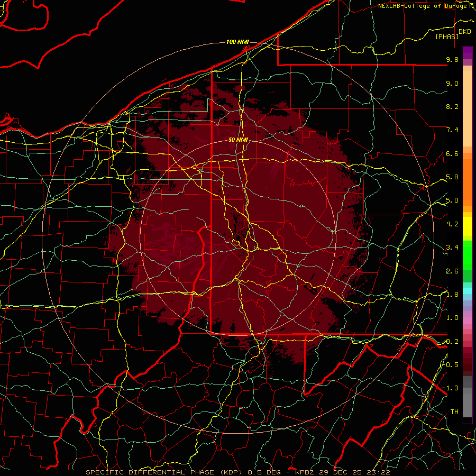
Task: Click the 5.0 value on the color scale
Action: click(452, 200)
